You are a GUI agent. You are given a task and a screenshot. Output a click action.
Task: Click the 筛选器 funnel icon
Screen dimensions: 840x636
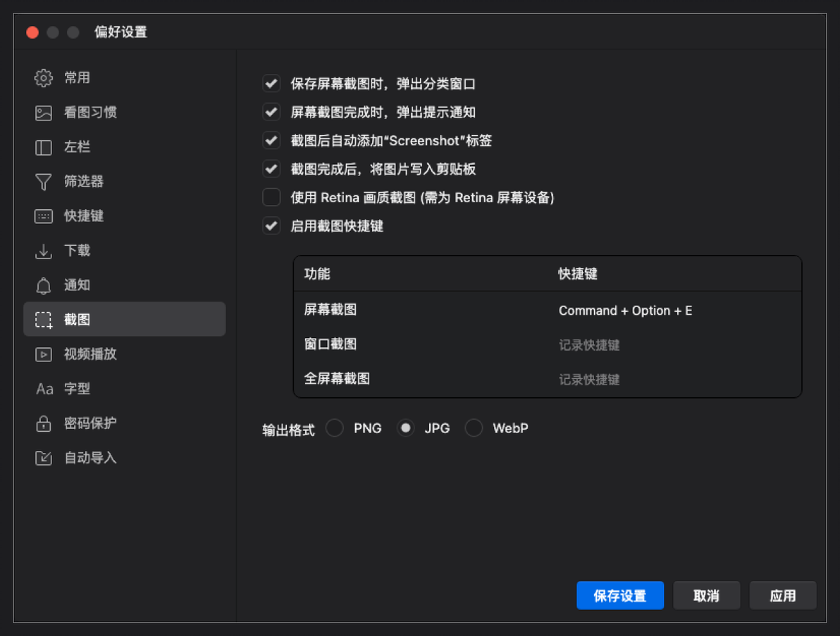pyautogui.click(x=44, y=182)
